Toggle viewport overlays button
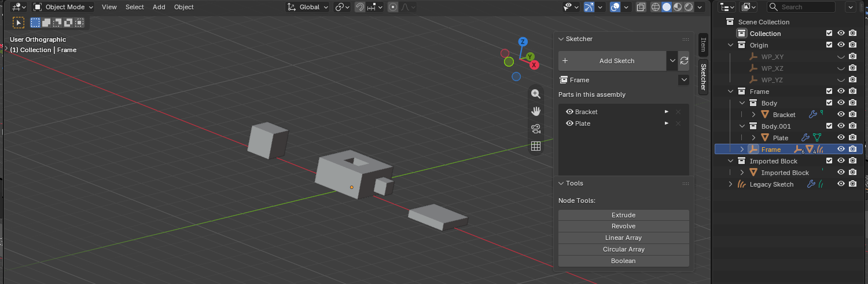 (615, 7)
